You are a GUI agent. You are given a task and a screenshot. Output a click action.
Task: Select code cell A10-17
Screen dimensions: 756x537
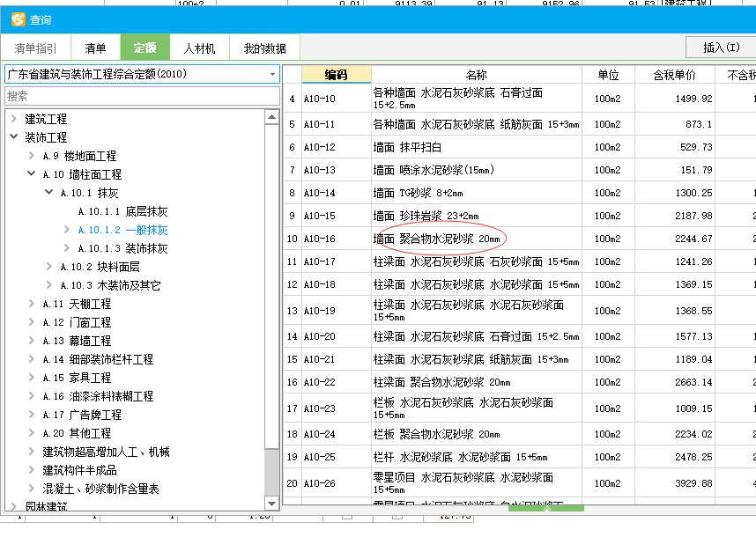click(x=337, y=261)
